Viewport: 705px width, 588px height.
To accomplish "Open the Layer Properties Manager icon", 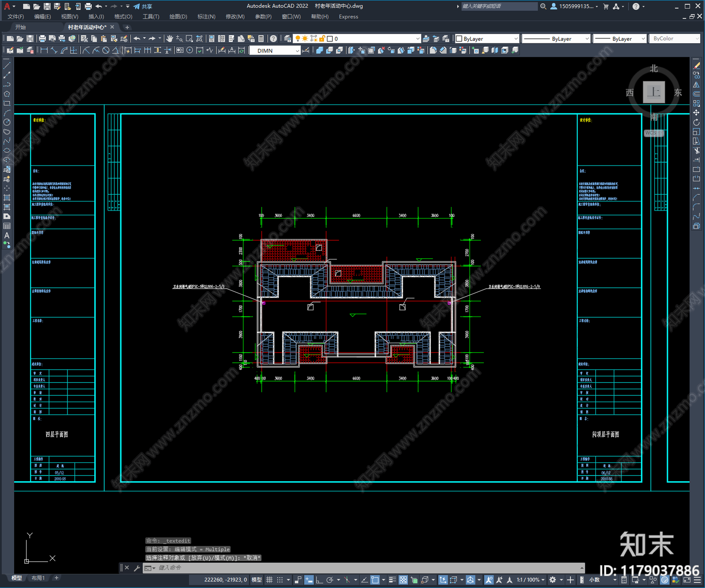I will [x=287, y=39].
